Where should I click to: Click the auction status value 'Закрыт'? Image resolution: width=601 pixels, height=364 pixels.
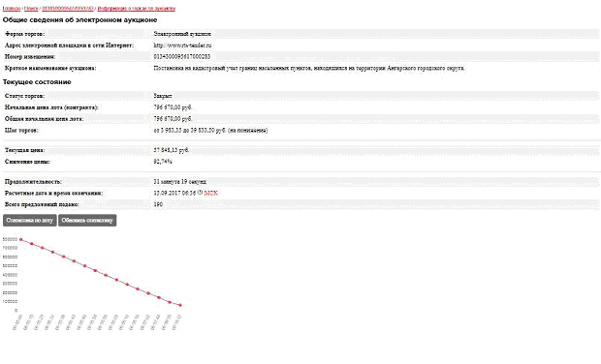pyautogui.click(x=163, y=96)
